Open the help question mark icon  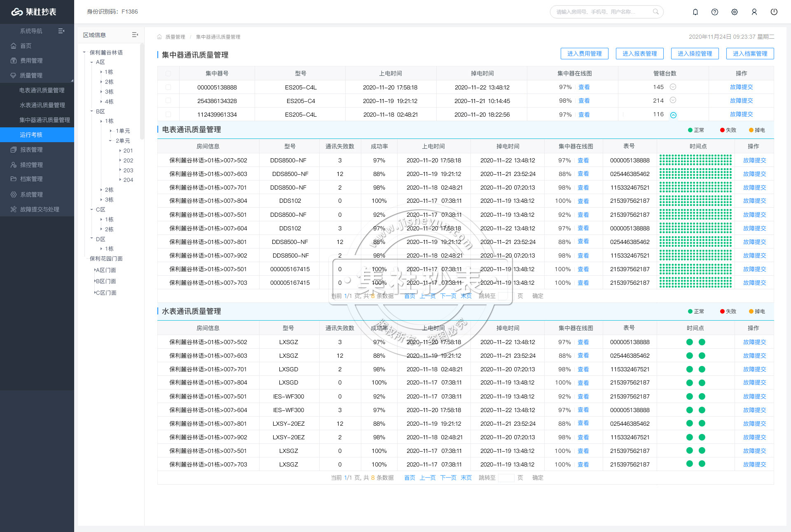click(x=715, y=12)
